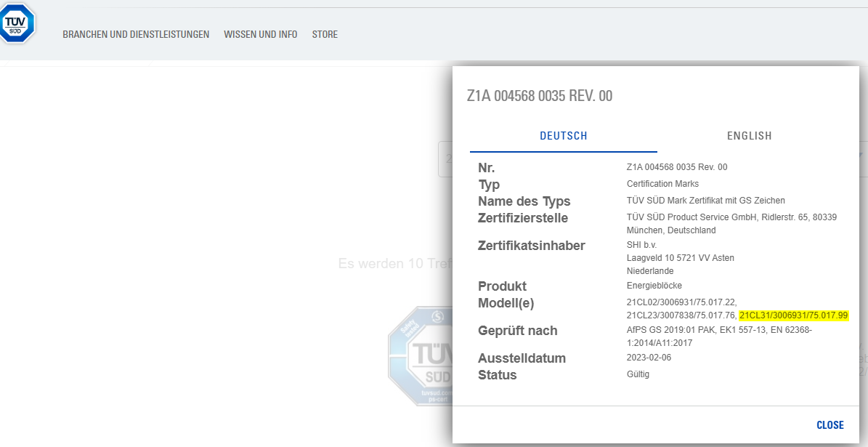
Task: Click the type value Certification Marks
Action: (662, 184)
